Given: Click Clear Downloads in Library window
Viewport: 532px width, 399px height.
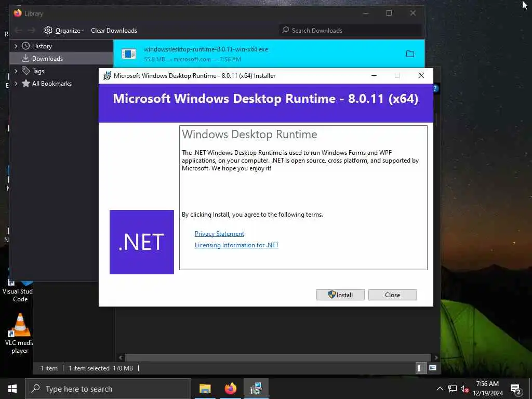Looking at the screenshot, I should (x=114, y=31).
